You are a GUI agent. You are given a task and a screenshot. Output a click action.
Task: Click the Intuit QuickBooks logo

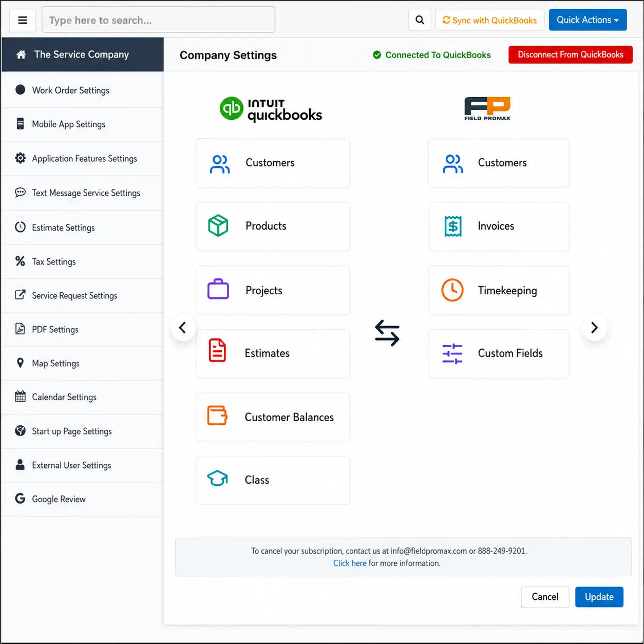coord(271,109)
